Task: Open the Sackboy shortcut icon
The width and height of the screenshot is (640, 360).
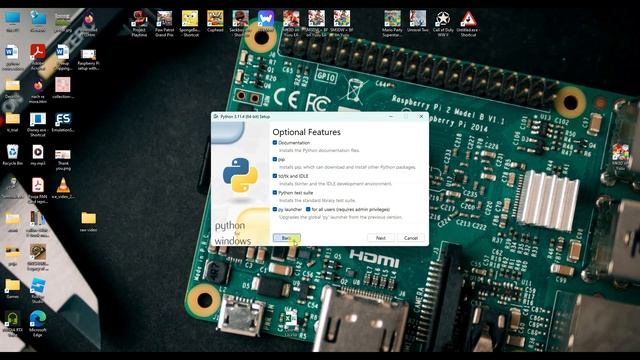Action: [x=240, y=24]
